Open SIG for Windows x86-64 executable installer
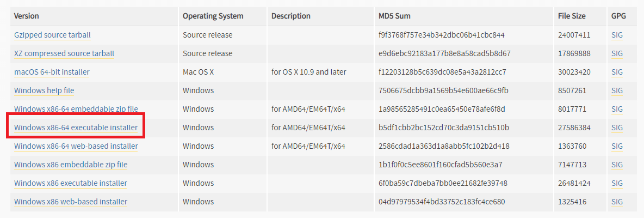644x218 pixels. pos(617,128)
